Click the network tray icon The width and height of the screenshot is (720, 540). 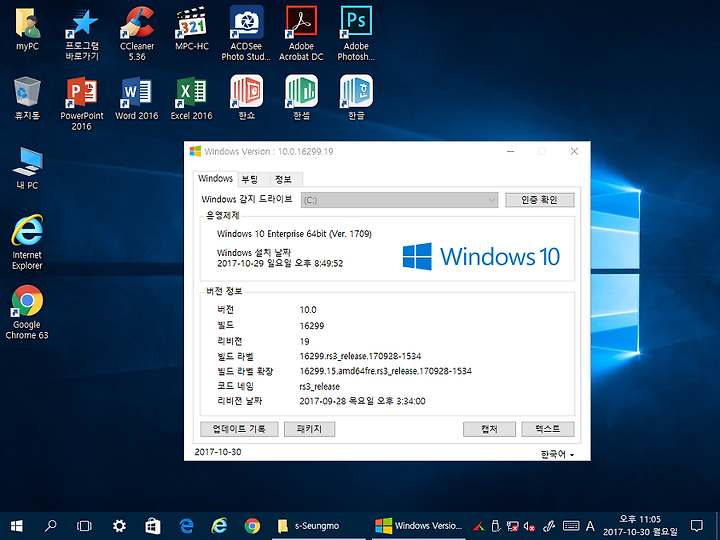tap(513, 526)
